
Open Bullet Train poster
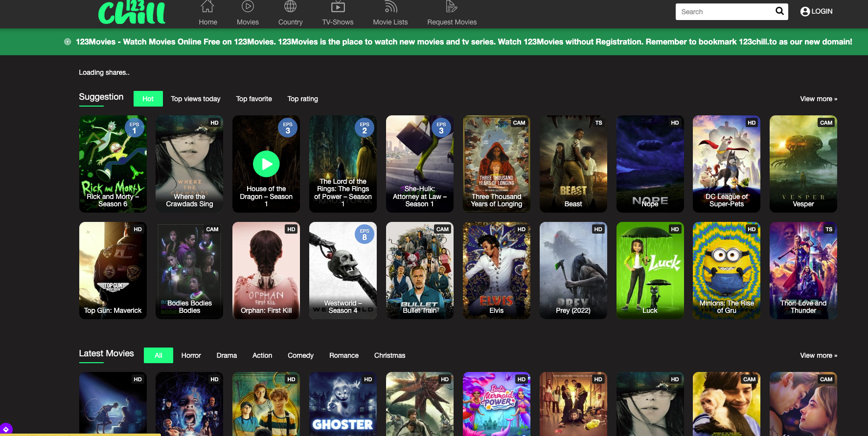[x=419, y=270]
